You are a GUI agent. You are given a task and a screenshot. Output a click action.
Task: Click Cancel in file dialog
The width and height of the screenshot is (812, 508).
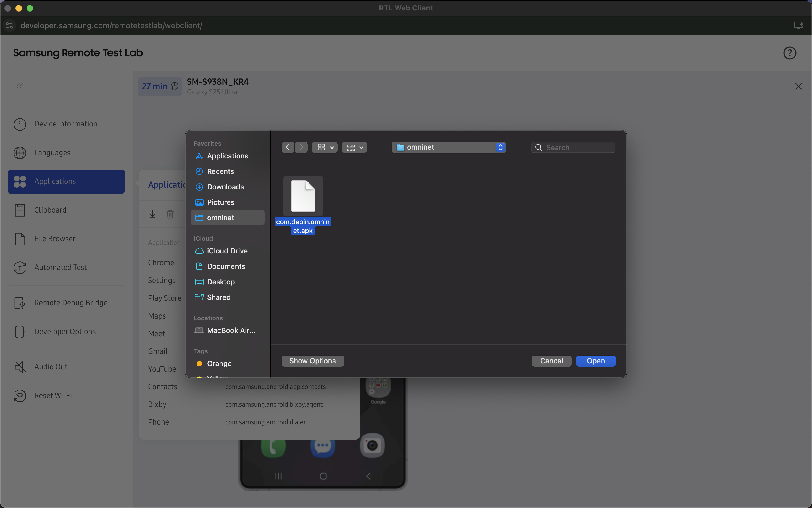552,361
